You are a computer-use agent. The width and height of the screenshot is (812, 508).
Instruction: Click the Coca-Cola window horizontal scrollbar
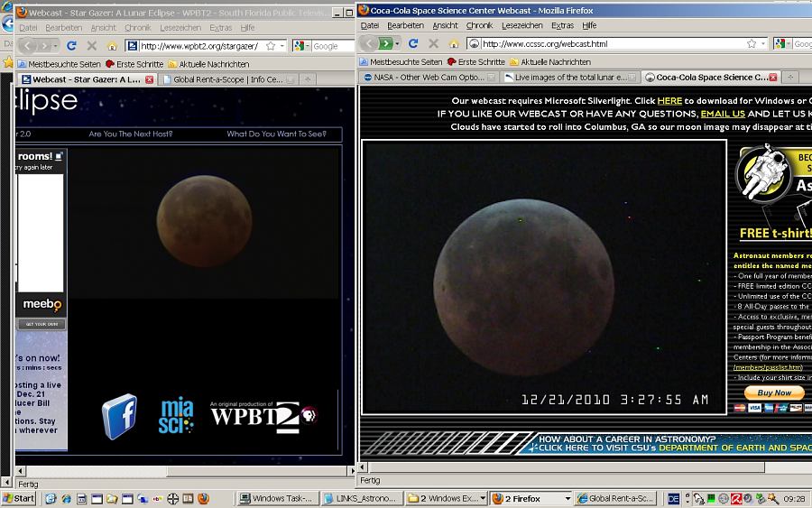click(567, 467)
